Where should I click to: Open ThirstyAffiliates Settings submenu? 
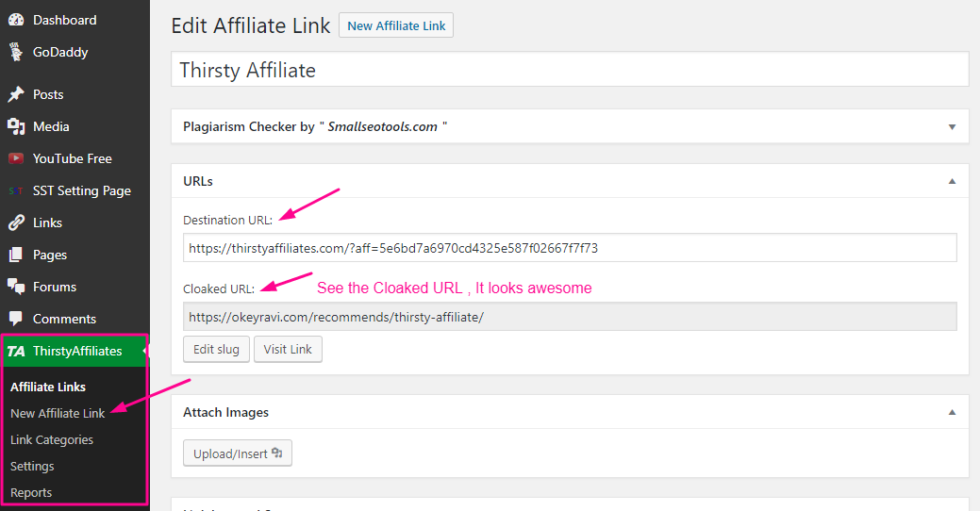(32, 466)
